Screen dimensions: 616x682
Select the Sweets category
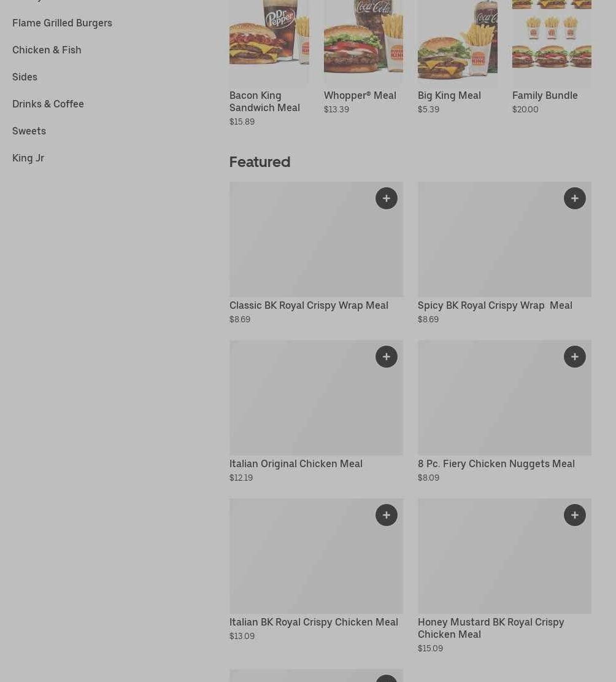[x=29, y=131]
